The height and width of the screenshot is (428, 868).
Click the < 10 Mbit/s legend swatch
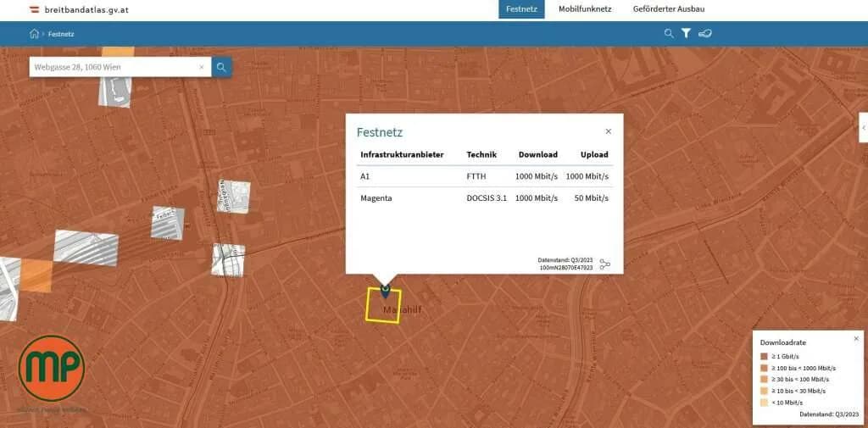click(764, 403)
